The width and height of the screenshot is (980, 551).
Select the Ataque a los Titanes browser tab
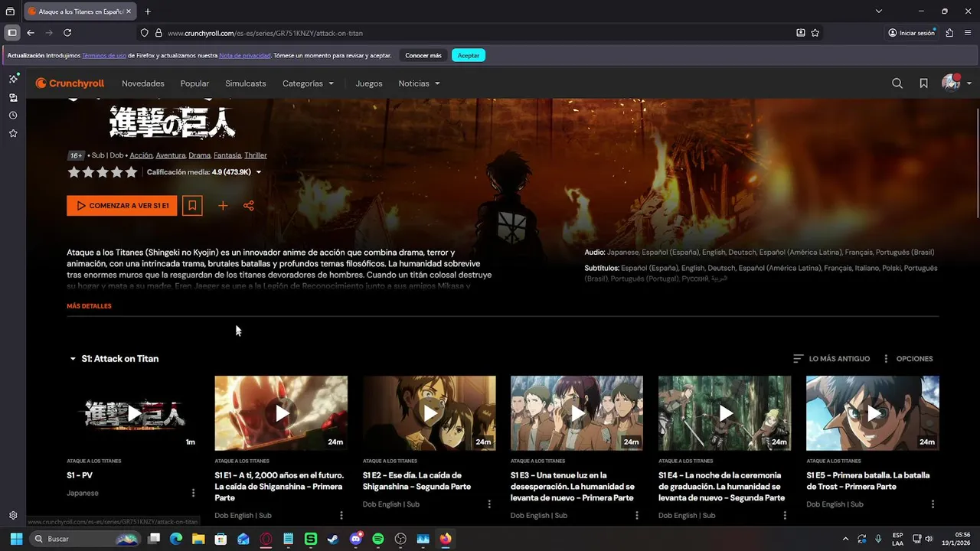pos(80,11)
